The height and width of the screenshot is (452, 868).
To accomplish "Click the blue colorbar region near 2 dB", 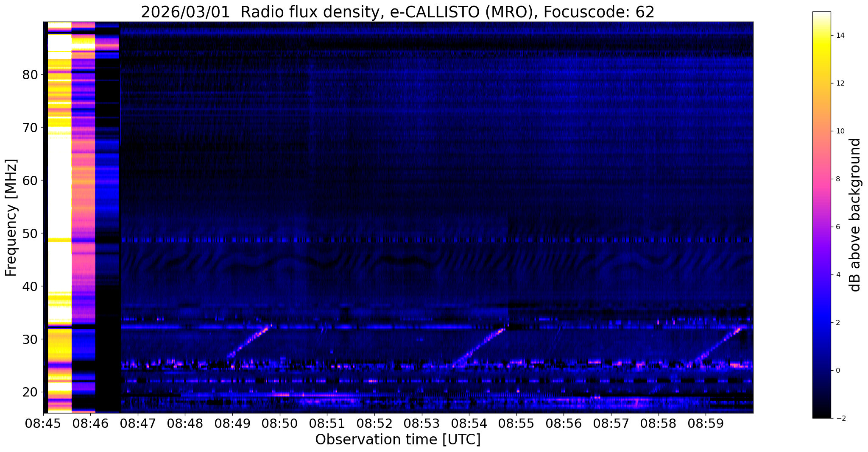I will pyautogui.click(x=821, y=323).
